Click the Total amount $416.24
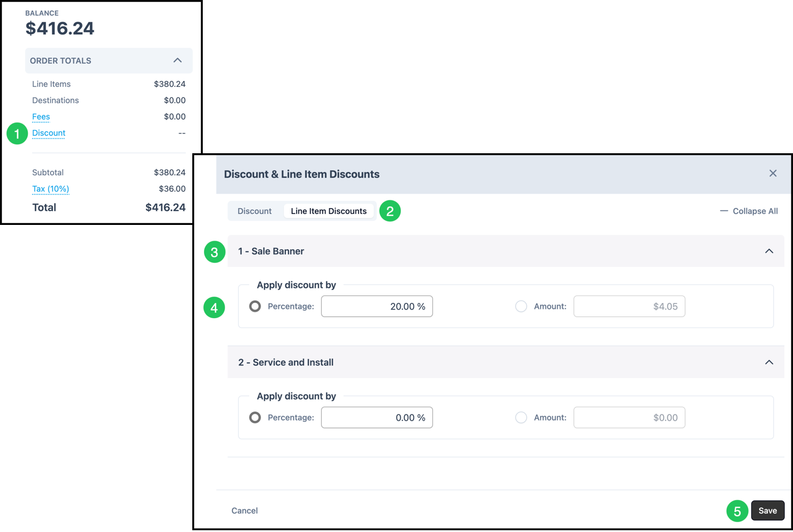The width and height of the screenshot is (793, 532). pyautogui.click(x=165, y=207)
